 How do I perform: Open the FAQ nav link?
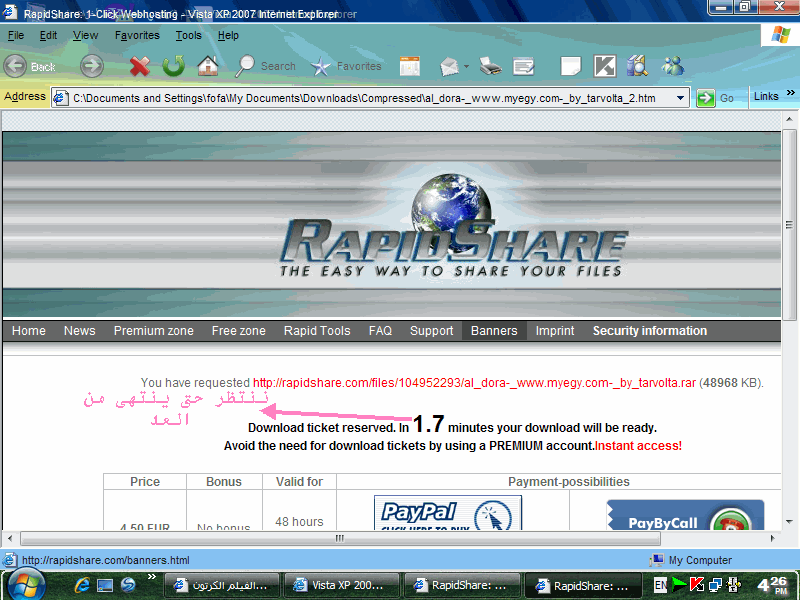point(380,331)
